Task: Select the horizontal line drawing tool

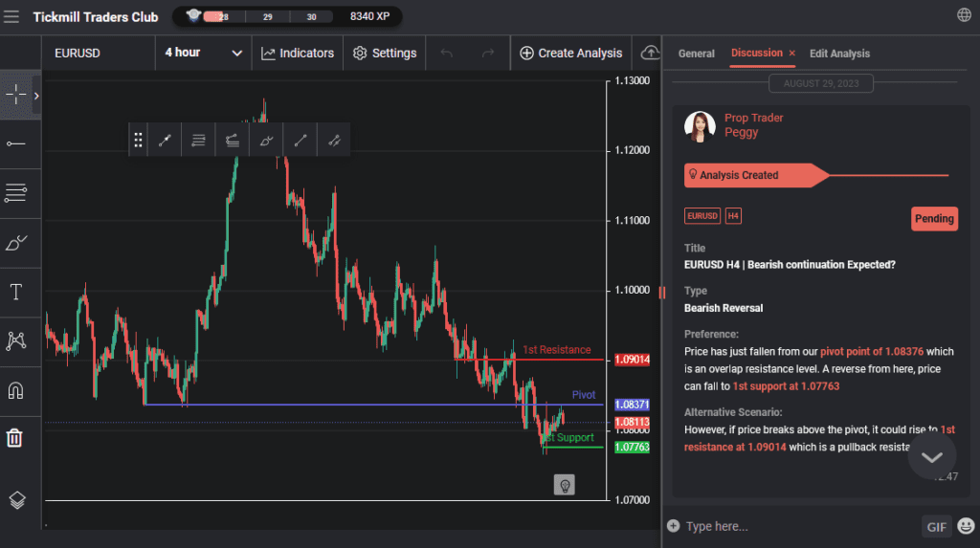Action: tap(15, 143)
